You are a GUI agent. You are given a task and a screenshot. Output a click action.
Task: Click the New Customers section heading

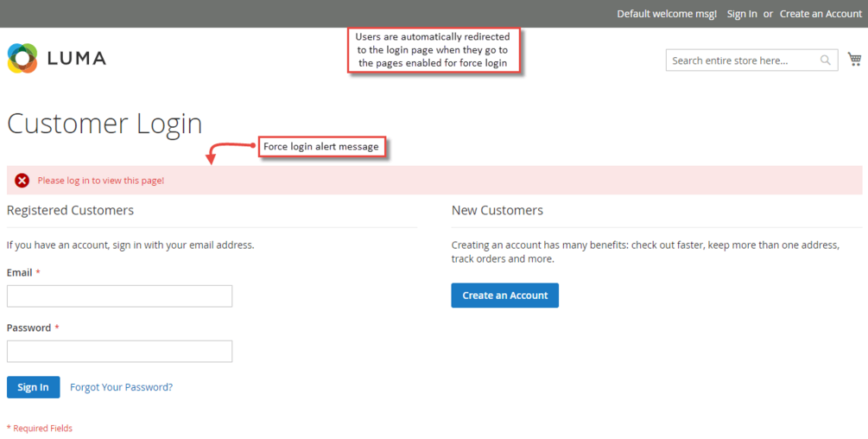tap(497, 210)
